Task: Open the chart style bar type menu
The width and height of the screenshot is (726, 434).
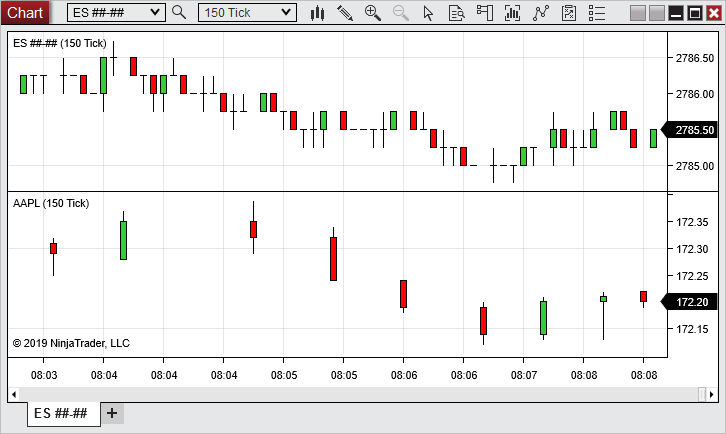Action: (x=318, y=13)
